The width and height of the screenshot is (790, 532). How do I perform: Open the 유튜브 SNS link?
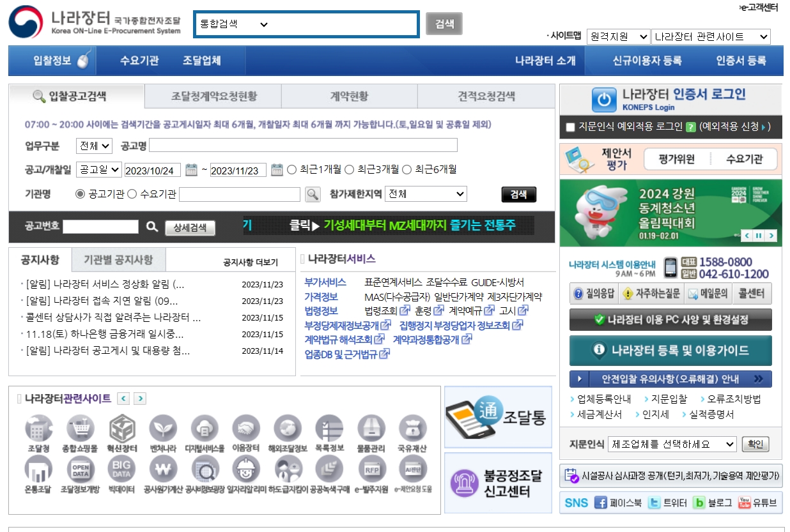(757, 503)
